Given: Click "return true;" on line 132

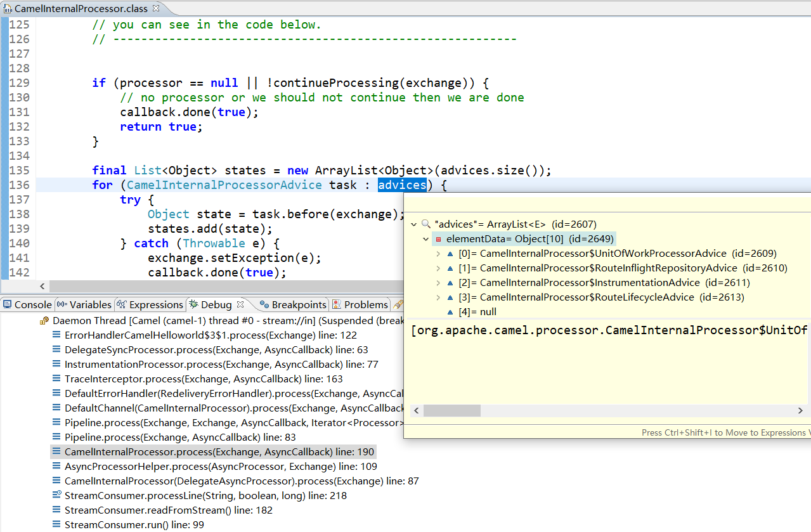Looking at the screenshot, I should [x=162, y=127].
